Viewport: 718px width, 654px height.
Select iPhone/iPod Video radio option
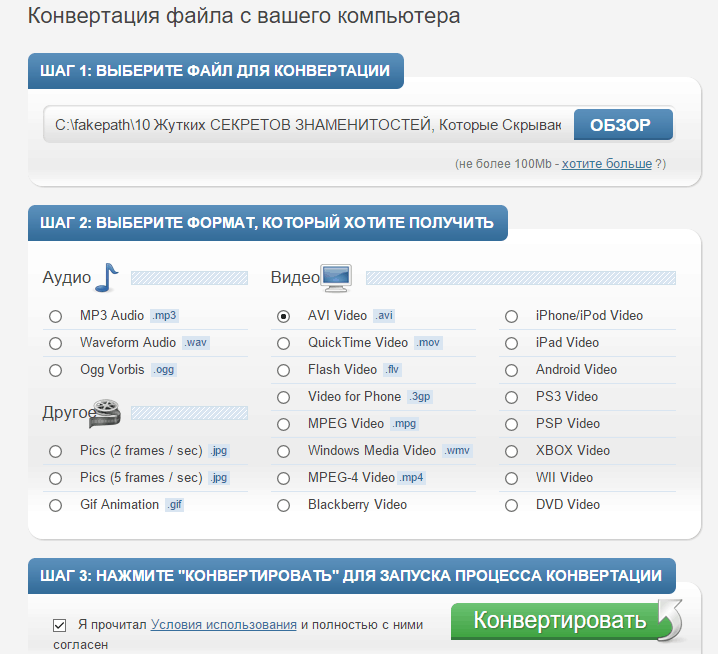tap(511, 317)
